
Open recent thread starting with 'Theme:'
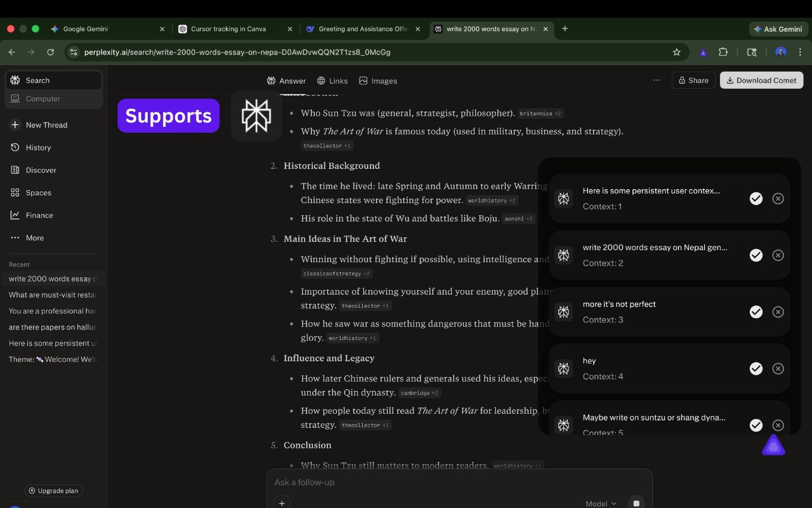(53, 359)
